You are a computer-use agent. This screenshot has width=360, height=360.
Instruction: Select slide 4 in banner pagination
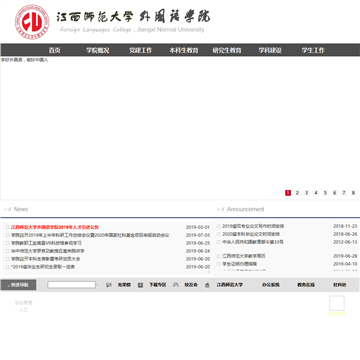[316, 193]
